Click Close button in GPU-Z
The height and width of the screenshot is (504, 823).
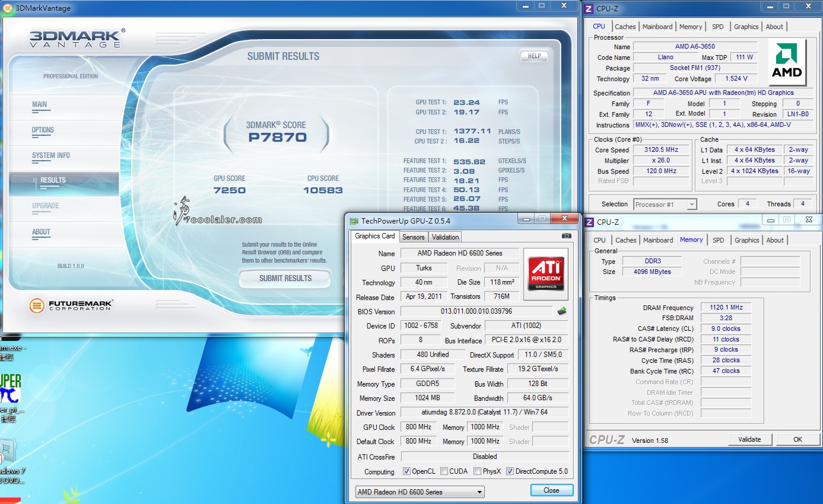click(x=551, y=490)
